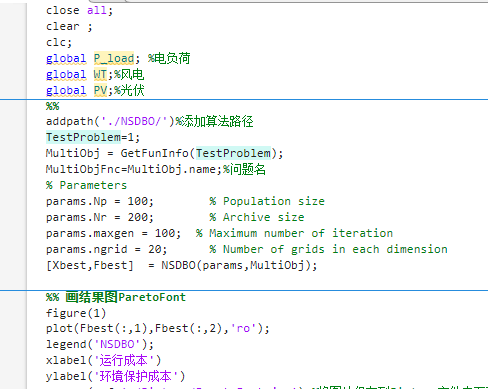Screen dimensions: 488x389
Task: Click the ParetoFont section header
Action: coord(116,297)
